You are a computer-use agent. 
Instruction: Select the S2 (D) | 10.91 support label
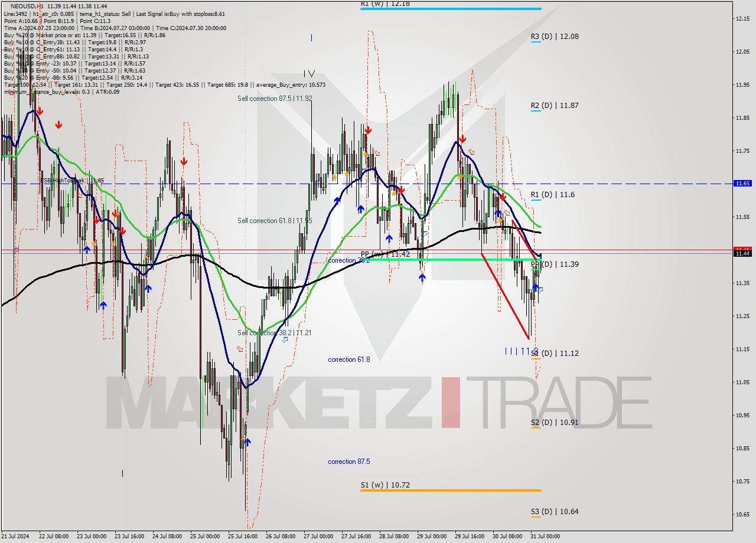pos(554,423)
